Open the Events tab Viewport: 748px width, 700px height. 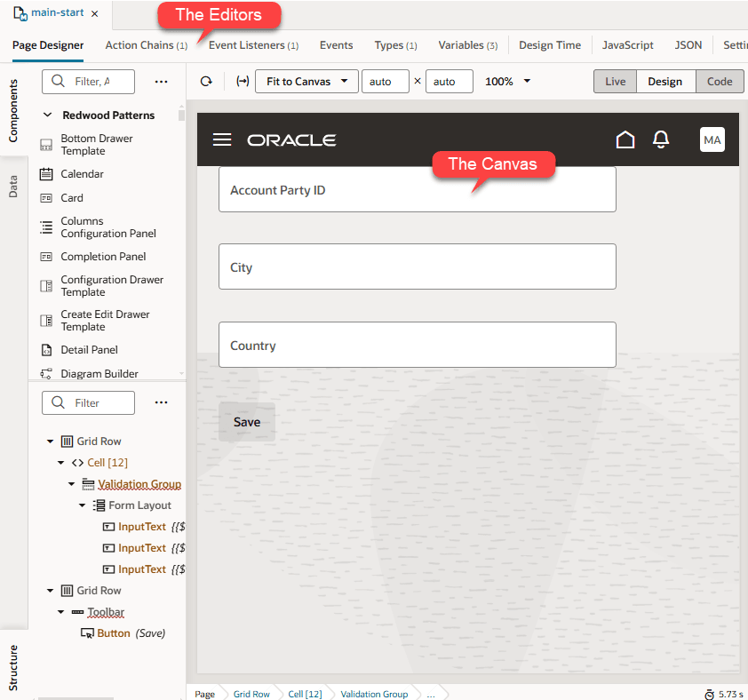tap(337, 45)
